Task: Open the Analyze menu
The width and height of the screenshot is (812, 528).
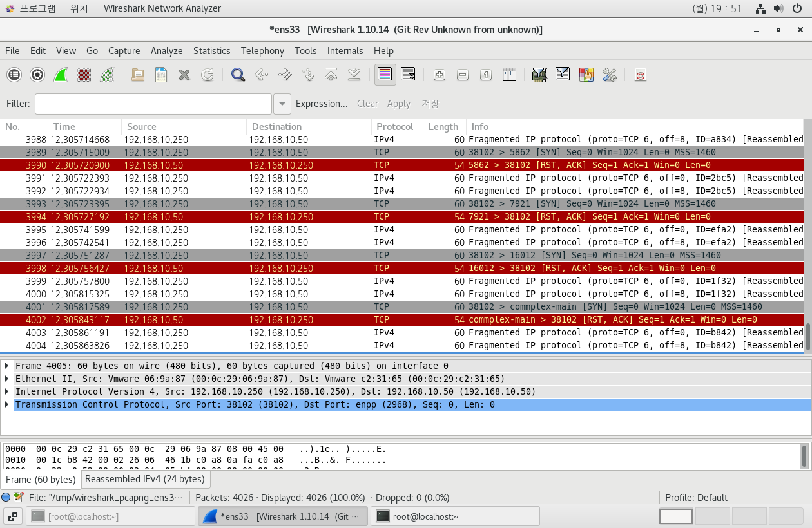Action: click(x=166, y=50)
